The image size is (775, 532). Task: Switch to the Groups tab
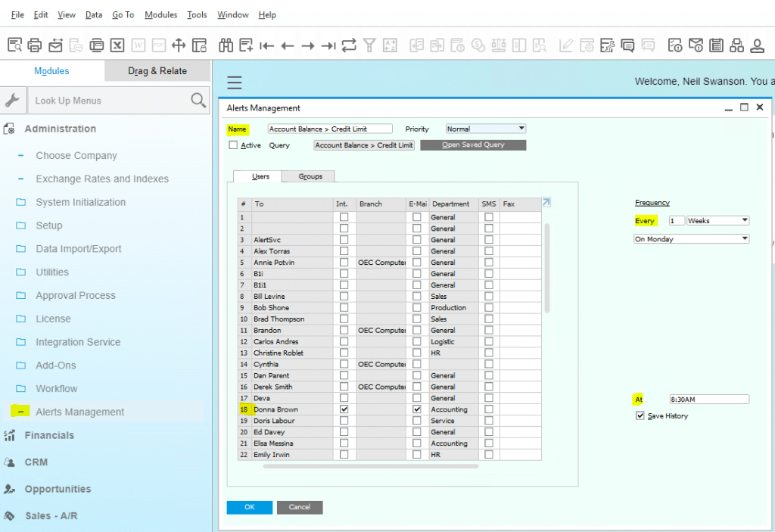(310, 176)
